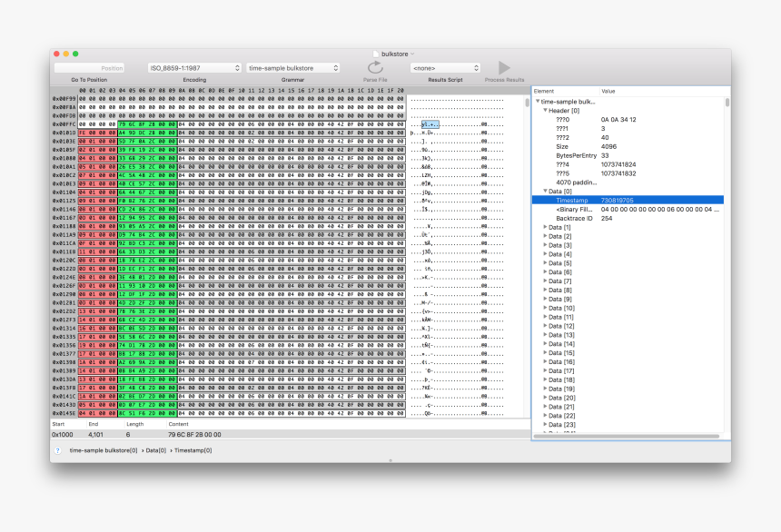This screenshot has height=532, width=781.
Task: Expand the Data [13] node
Action: click(x=546, y=335)
